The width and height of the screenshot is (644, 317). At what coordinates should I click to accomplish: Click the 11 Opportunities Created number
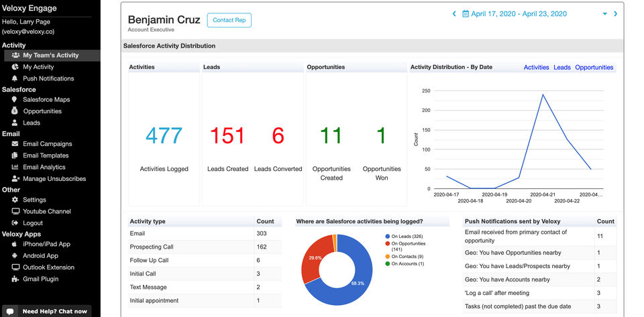tap(331, 136)
